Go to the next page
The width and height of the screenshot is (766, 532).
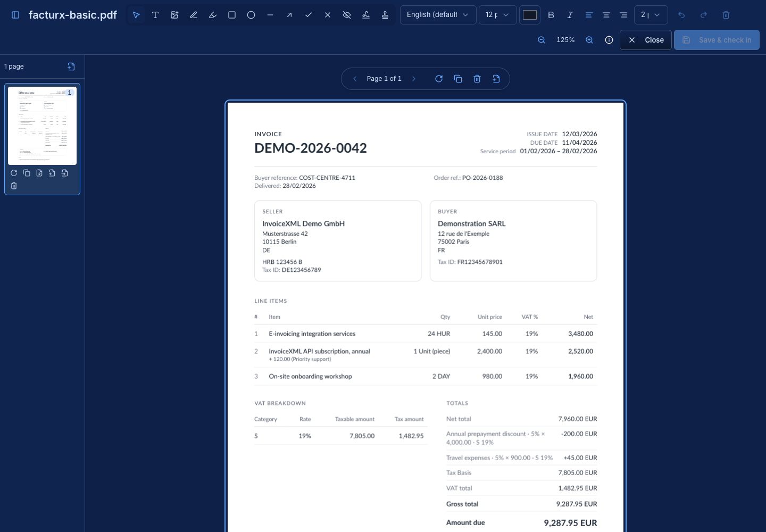point(414,79)
